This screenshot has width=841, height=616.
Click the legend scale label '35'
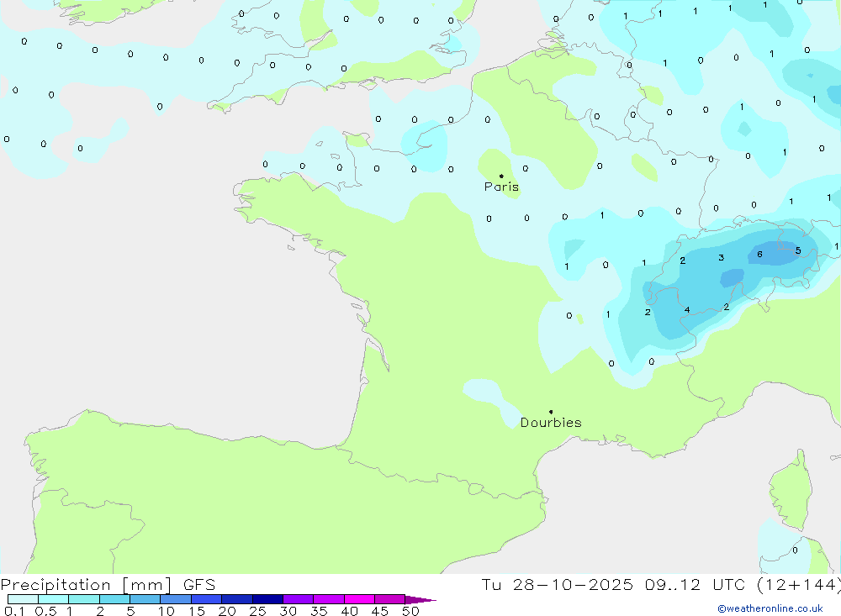point(319,611)
